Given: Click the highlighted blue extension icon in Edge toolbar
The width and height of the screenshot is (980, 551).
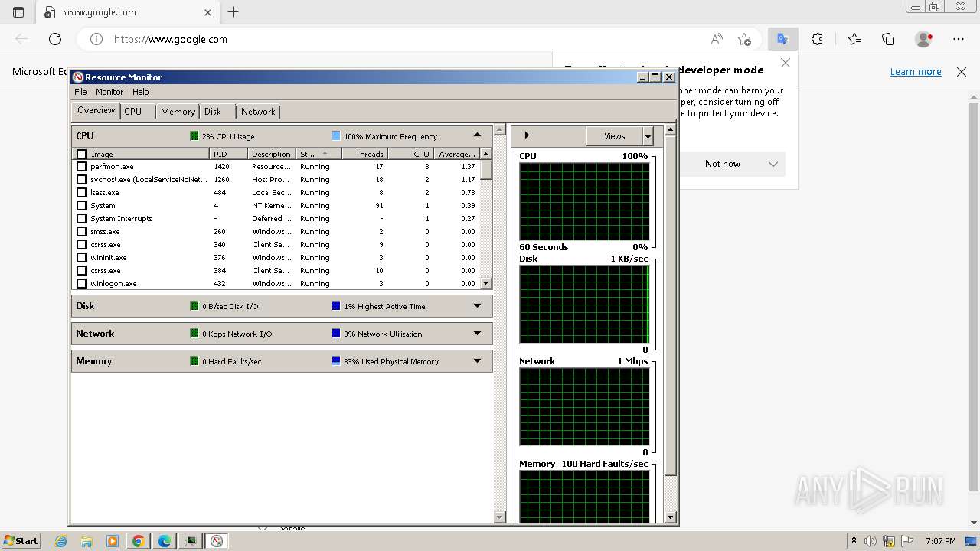Looking at the screenshot, I should [782, 39].
